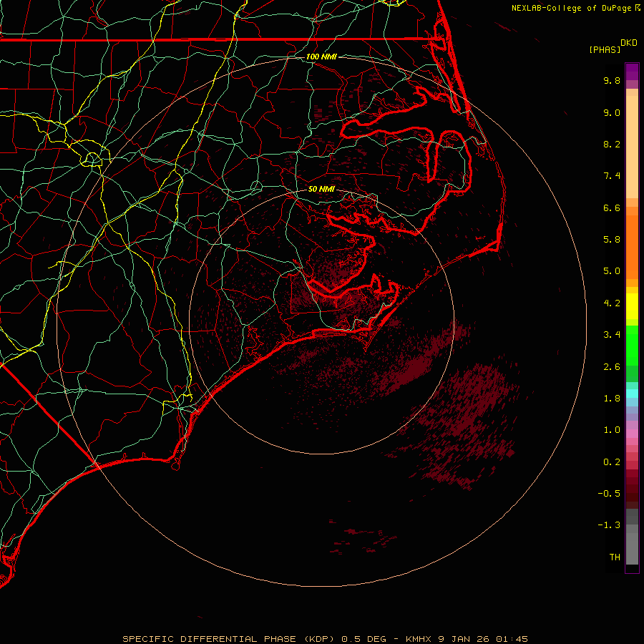Click the 7.4 scale value
644x644 pixels.
tap(612, 176)
